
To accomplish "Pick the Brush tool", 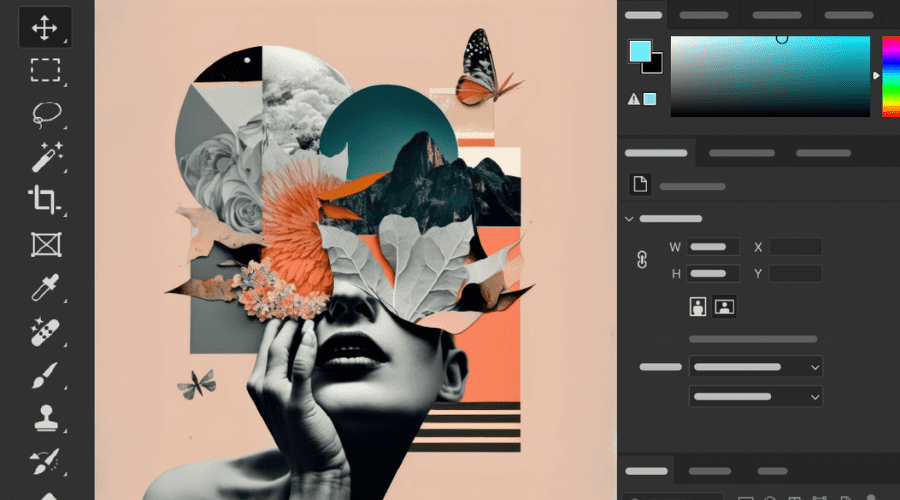I will click(45, 375).
